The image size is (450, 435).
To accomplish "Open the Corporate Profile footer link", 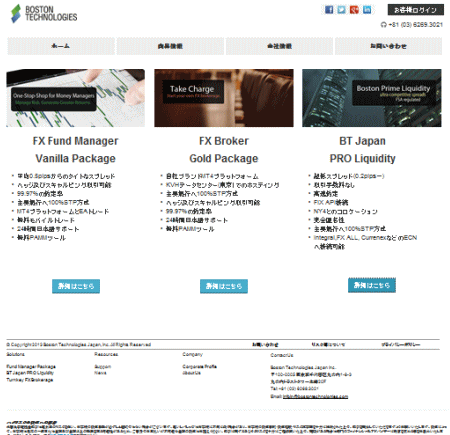I will 199,367.
